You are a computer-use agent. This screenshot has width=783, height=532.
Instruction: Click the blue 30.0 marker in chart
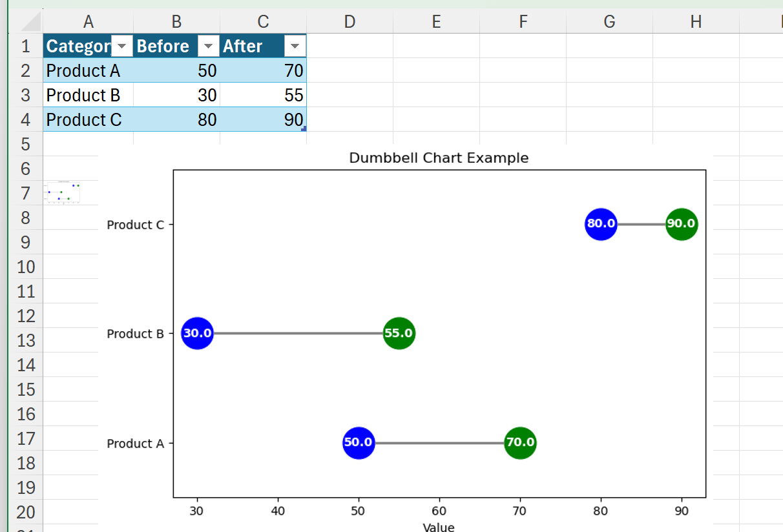point(197,333)
